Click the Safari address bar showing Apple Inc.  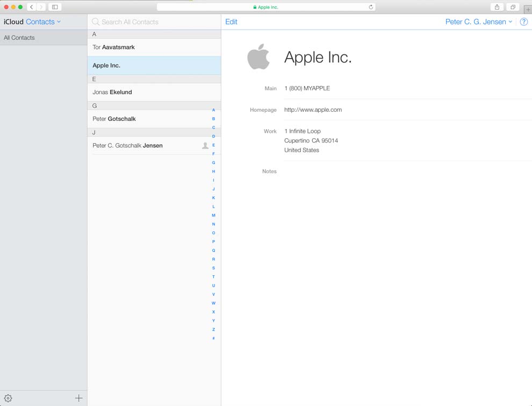click(x=266, y=7)
